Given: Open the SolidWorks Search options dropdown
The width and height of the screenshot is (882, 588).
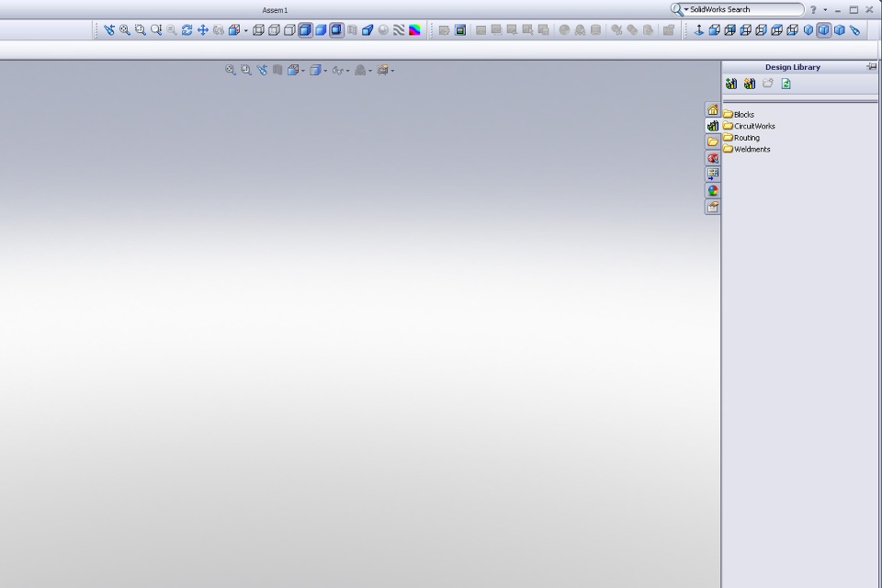Looking at the screenshot, I should [686, 9].
